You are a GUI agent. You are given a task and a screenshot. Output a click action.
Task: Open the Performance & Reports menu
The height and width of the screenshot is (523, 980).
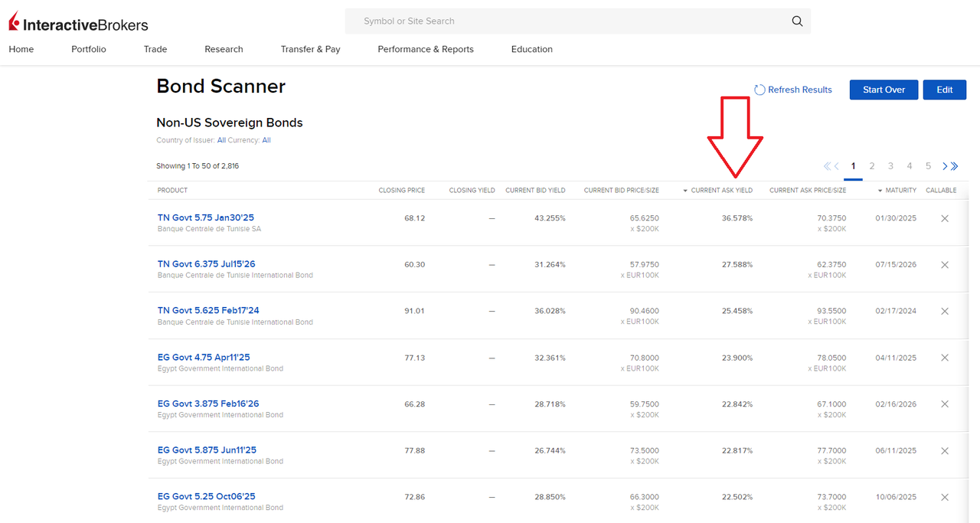click(x=426, y=49)
